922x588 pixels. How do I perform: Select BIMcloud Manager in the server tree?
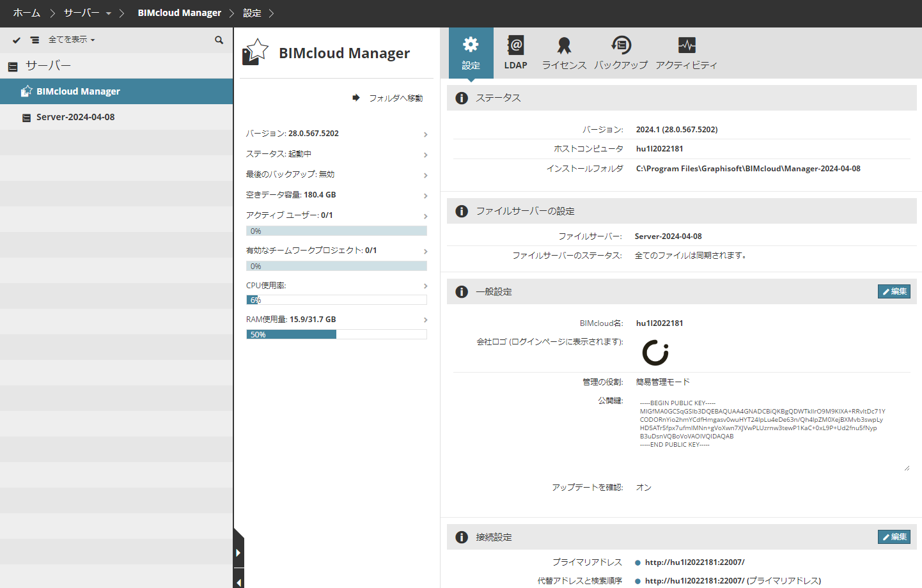click(116, 91)
